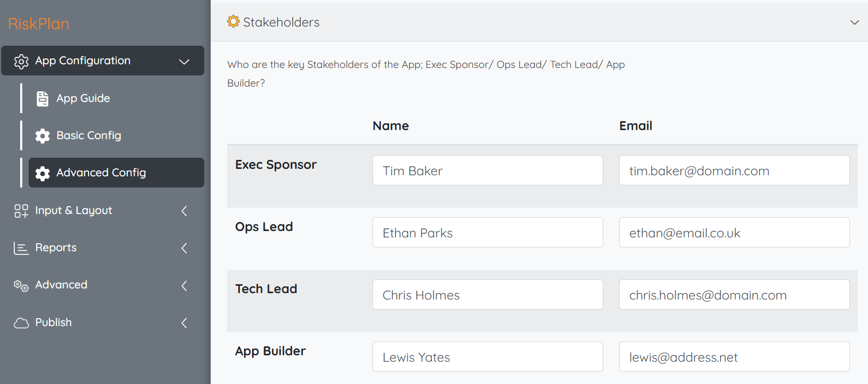
Task: Click the Basic Config cog icon
Action: click(x=42, y=136)
